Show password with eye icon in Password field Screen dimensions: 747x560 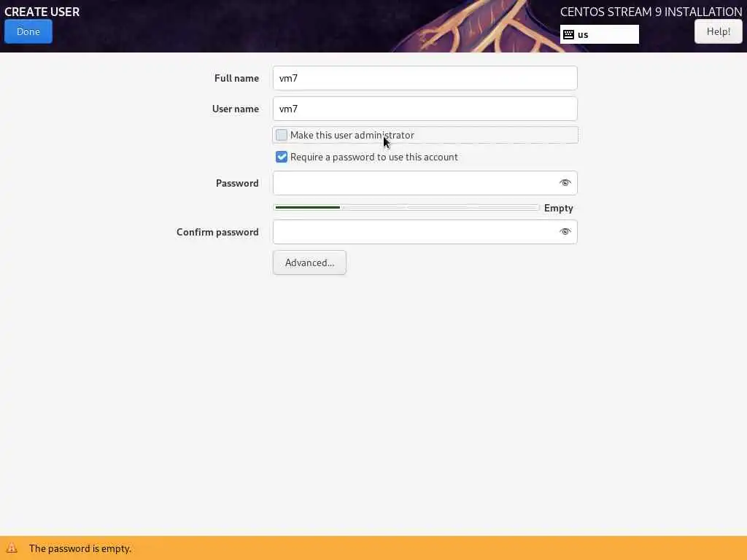point(565,183)
